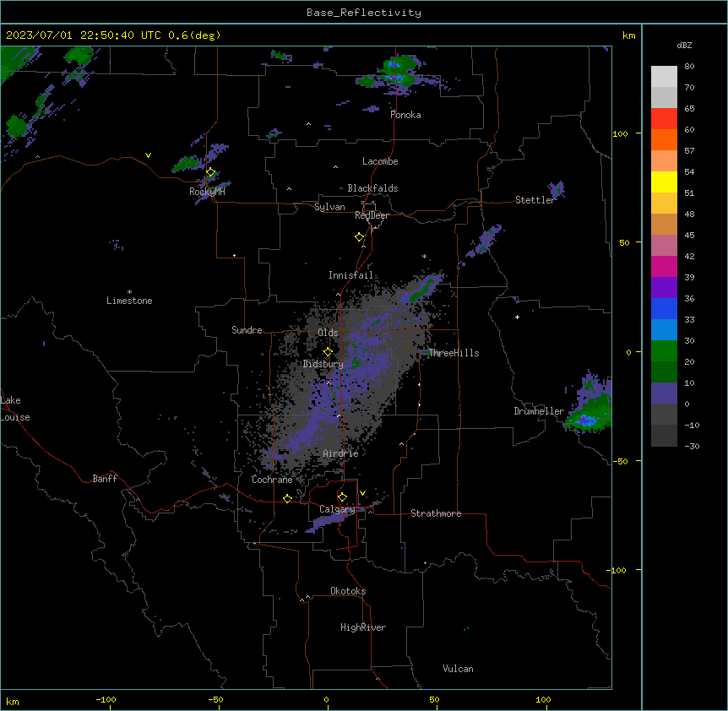Viewport: 728px width, 711px height.
Task: Click the white asterisk marker northeast of Innisfail
Action: point(424,257)
